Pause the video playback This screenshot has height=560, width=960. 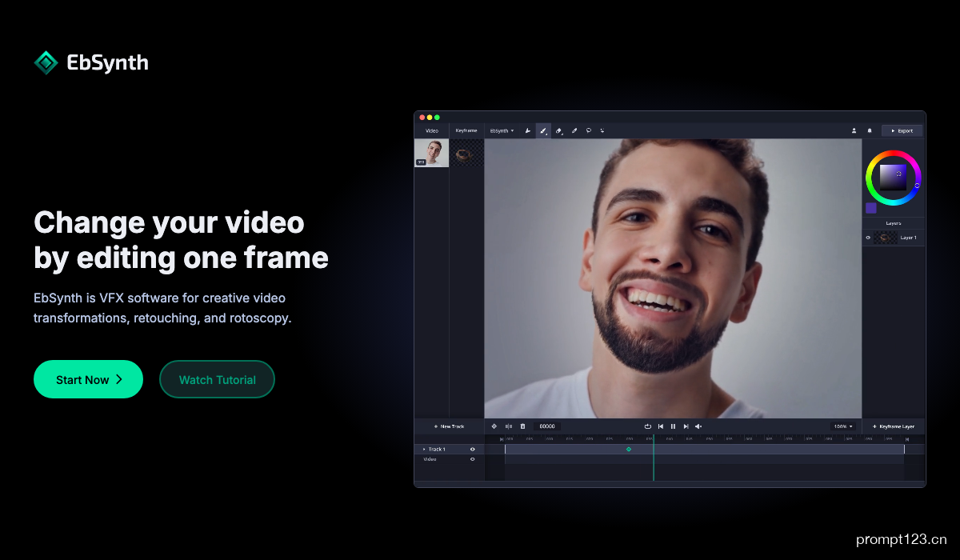[x=674, y=426]
